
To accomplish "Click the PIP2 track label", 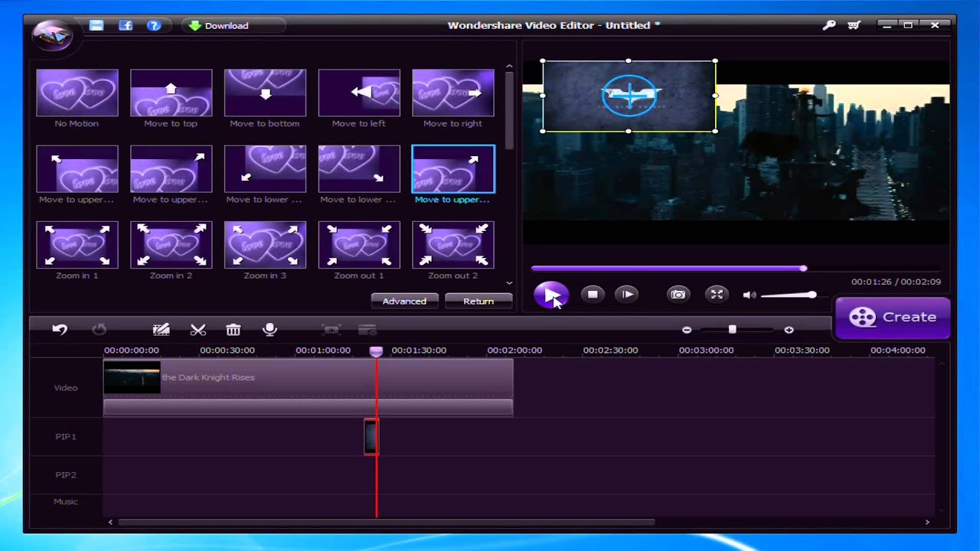I will pos(66,475).
